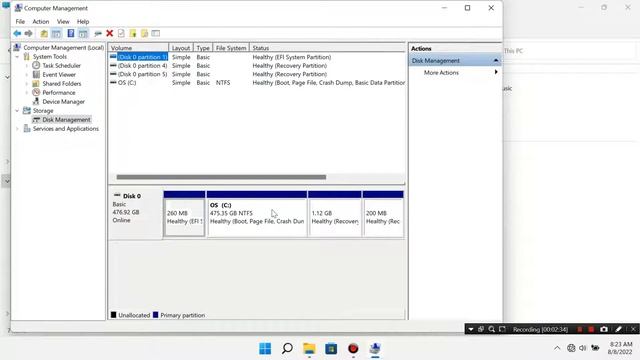Toggle the Show/Hide Action Pane toolbar icon
640x360 pixels.
[x=83, y=33]
